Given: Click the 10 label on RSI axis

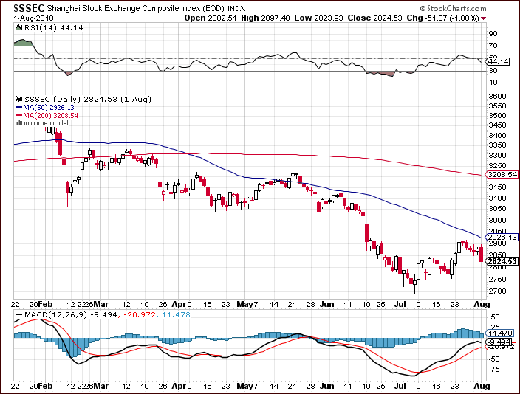Looking at the screenshot, I should tap(493, 82).
